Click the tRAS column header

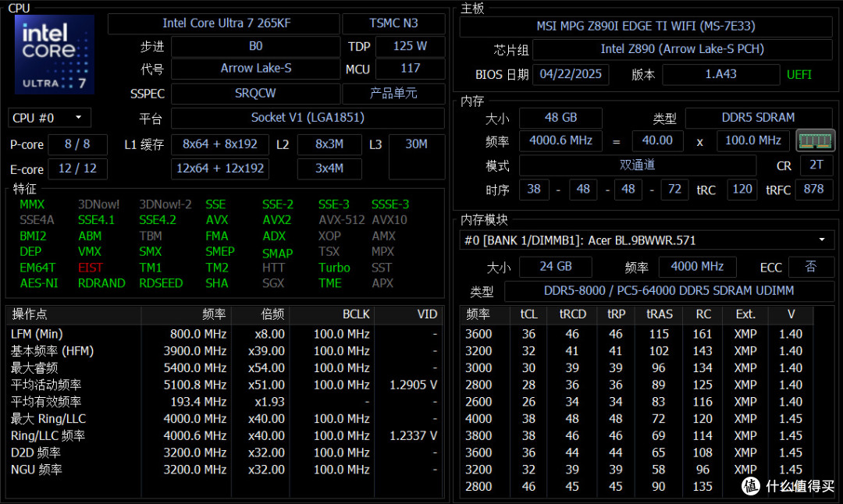[x=659, y=314]
